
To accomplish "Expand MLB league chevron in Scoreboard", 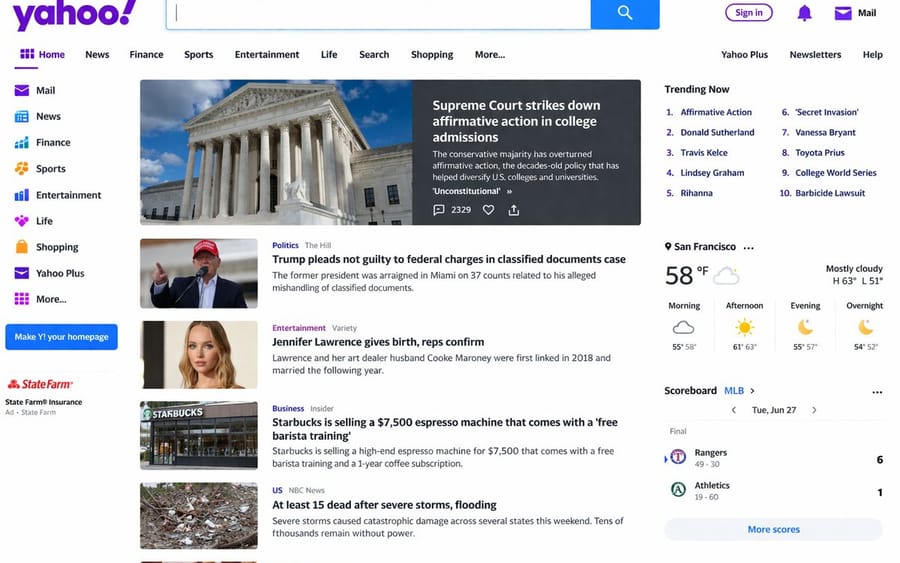I will tap(752, 391).
